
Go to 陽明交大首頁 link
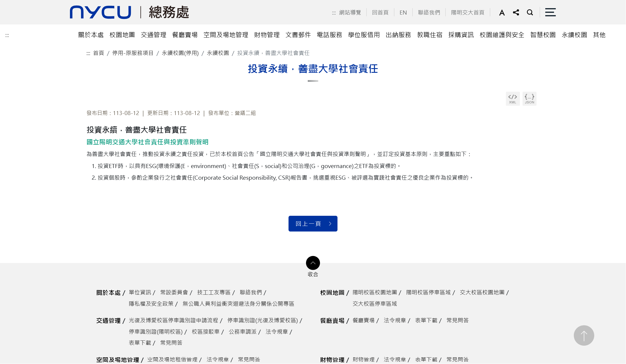pyautogui.click(x=467, y=13)
